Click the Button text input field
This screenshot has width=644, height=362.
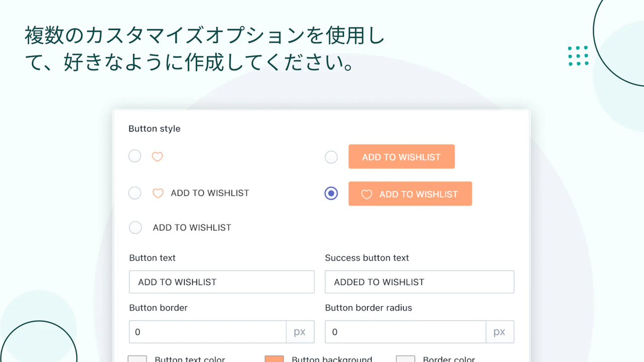222,282
